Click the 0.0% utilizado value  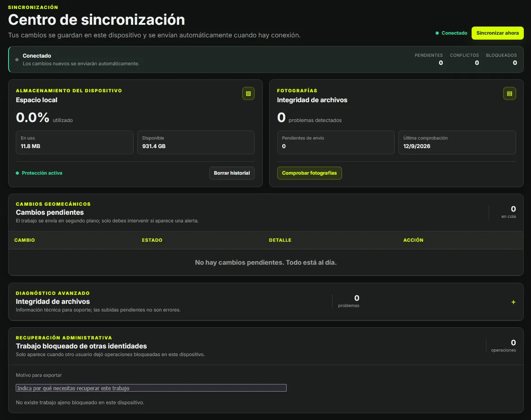pyautogui.click(x=45, y=118)
